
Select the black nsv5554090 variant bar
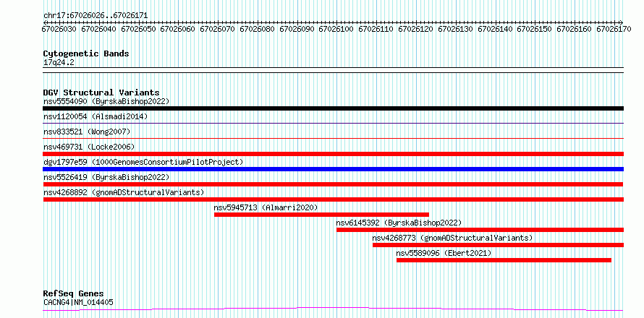tap(333, 108)
